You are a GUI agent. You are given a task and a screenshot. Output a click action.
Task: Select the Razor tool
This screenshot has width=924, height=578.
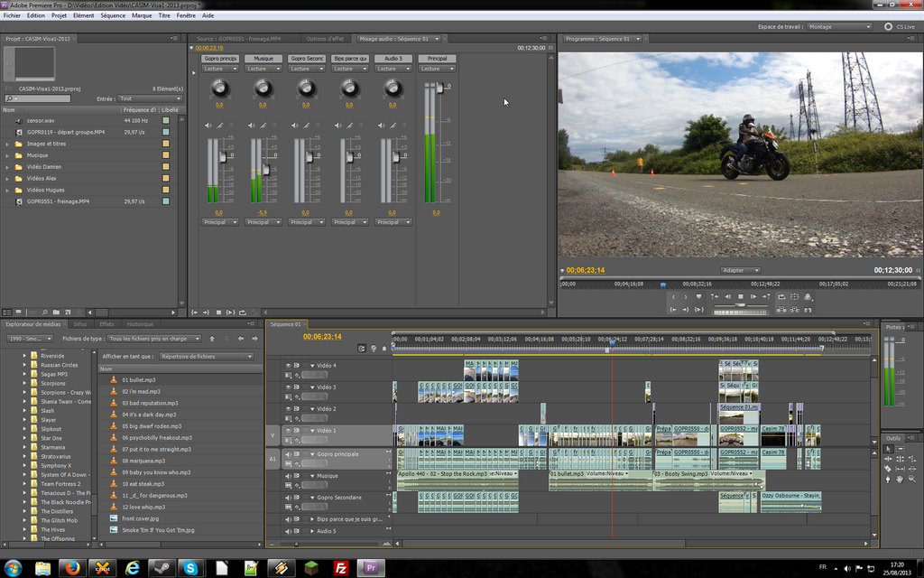[x=888, y=469]
